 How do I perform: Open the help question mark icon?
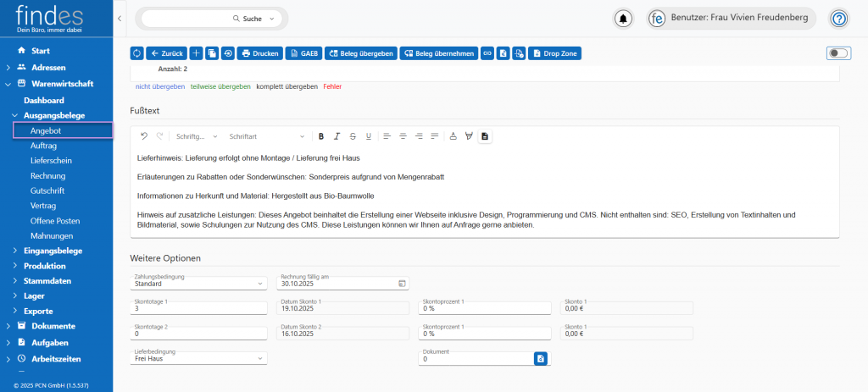pos(838,18)
